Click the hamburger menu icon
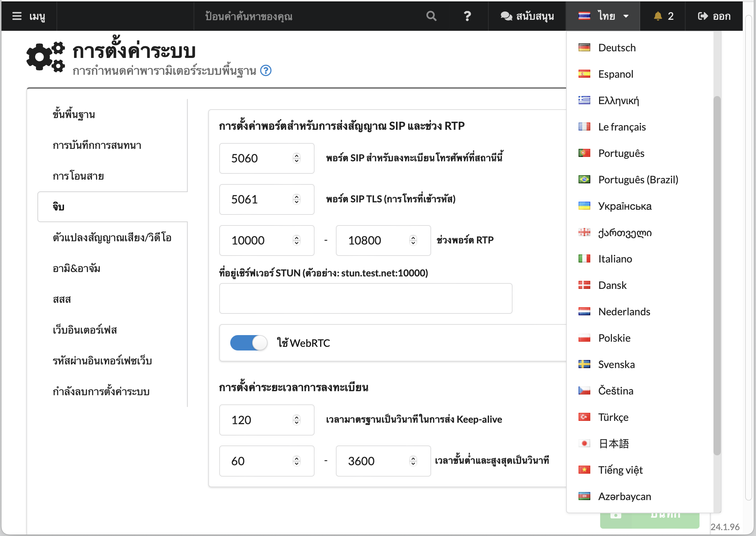Viewport: 756px width, 536px height. 17,16
